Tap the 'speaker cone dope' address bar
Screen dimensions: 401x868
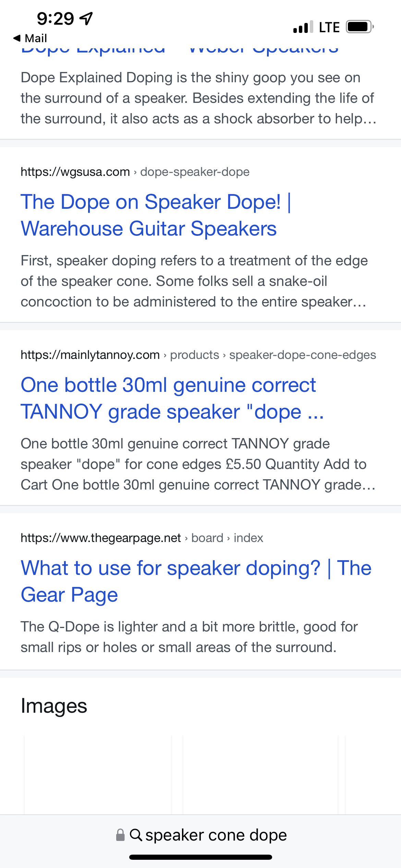216,835
